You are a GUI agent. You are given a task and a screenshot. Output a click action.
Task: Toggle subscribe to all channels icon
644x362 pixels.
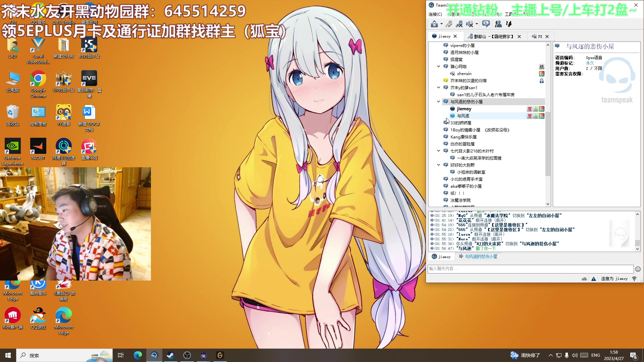click(486, 24)
